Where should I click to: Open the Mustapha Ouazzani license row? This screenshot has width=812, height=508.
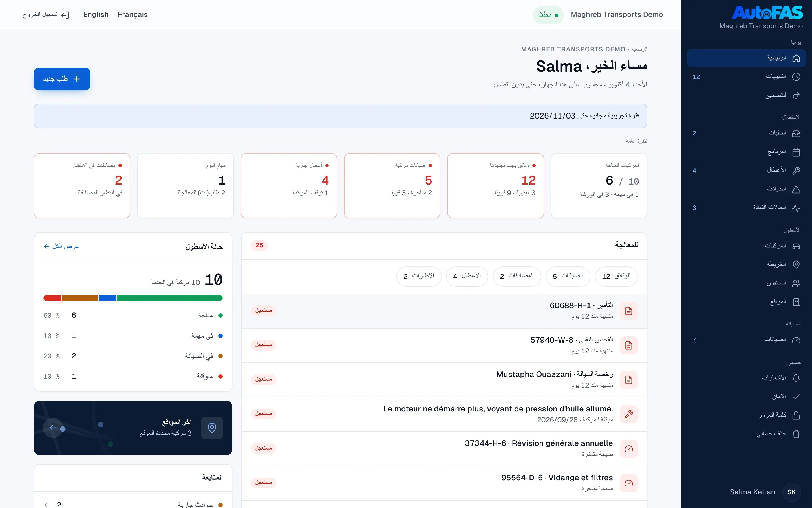coord(444,380)
